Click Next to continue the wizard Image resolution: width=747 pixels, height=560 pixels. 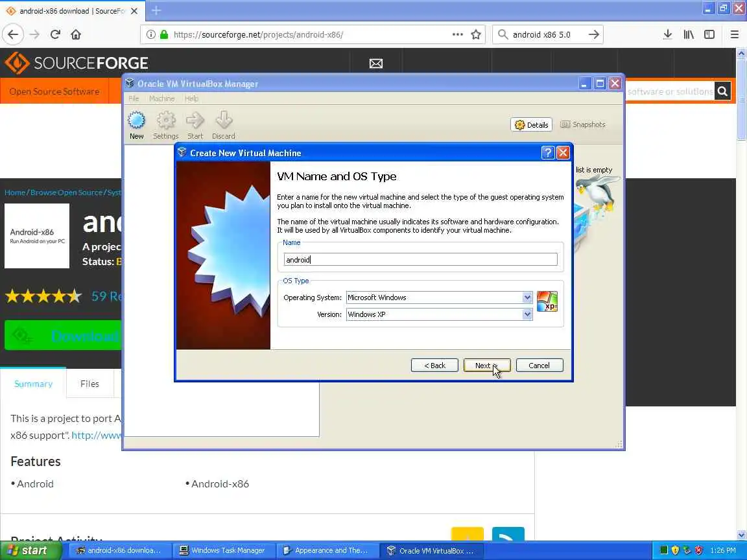(487, 366)
